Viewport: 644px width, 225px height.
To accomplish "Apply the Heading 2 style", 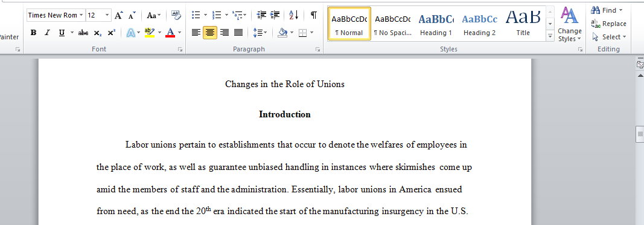I will (480, 24).
